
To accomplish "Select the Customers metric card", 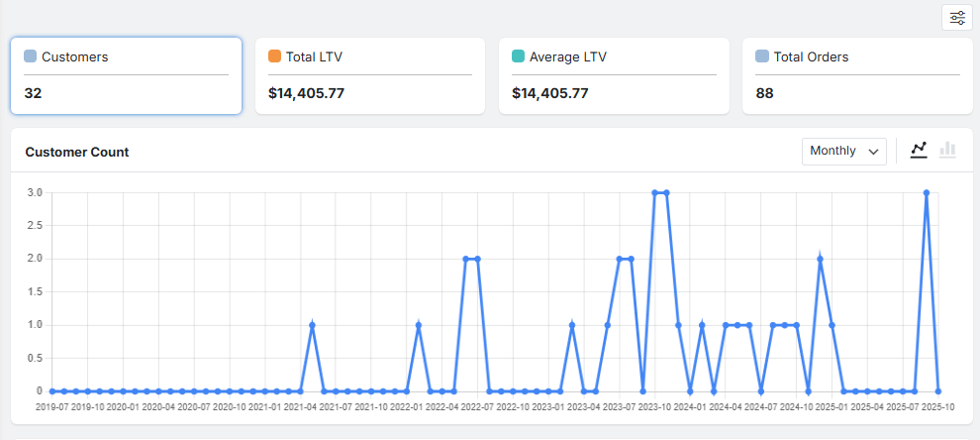I will (126, 76).
